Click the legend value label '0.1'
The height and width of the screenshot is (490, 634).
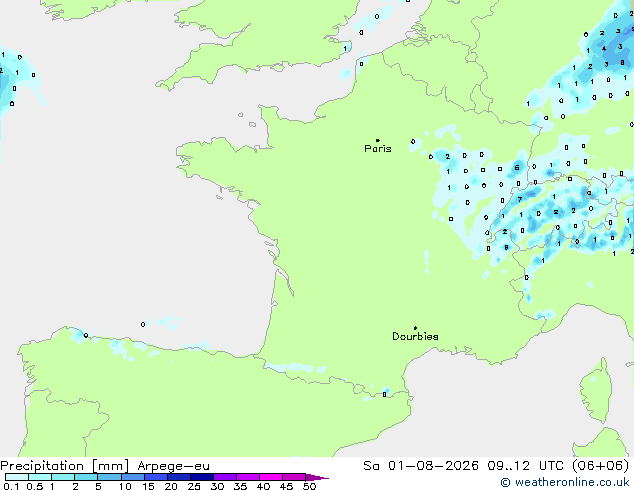pos(11,486)
